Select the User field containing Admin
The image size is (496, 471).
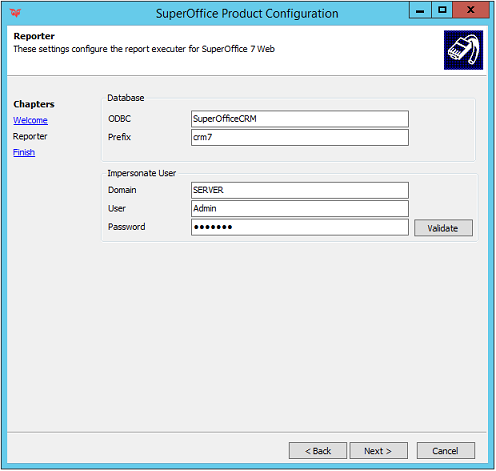(x=300, y=209)
